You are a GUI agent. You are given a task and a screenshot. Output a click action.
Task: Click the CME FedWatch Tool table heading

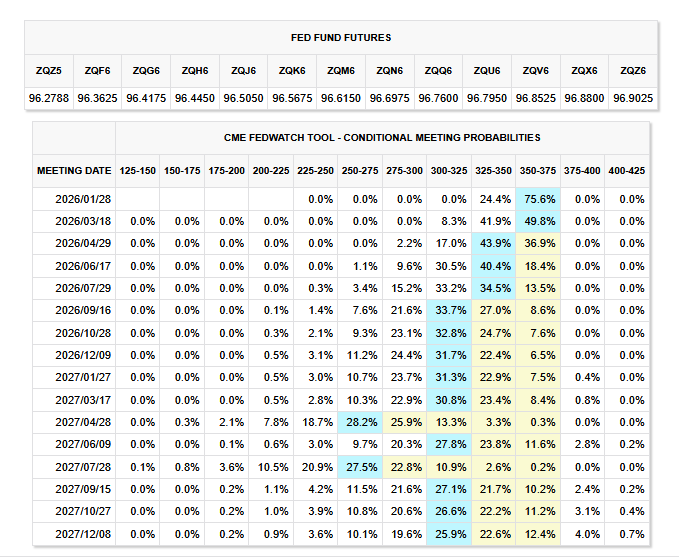click(383, 137)
